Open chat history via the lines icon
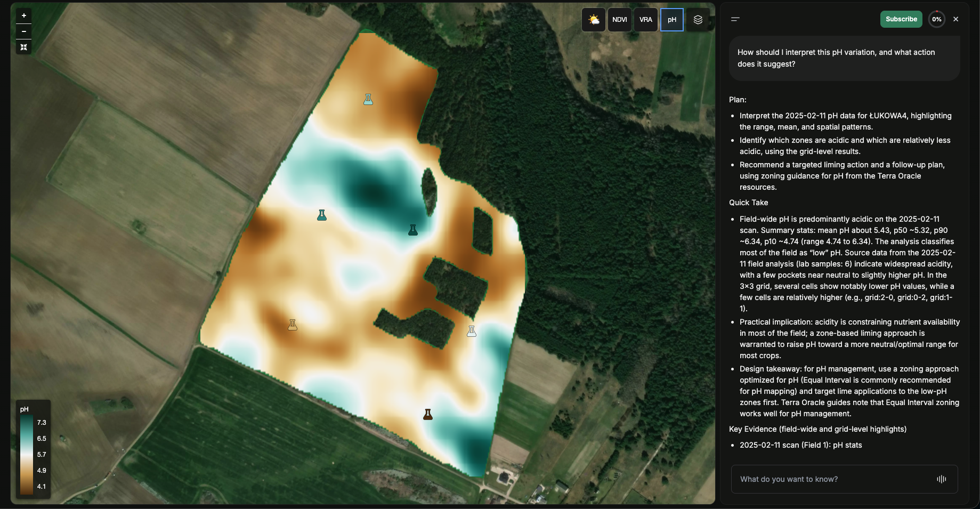The image size is (980, 509). coord(735,19)
